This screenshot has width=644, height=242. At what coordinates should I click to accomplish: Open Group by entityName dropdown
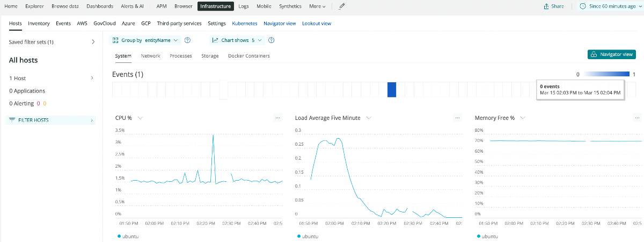145,40
